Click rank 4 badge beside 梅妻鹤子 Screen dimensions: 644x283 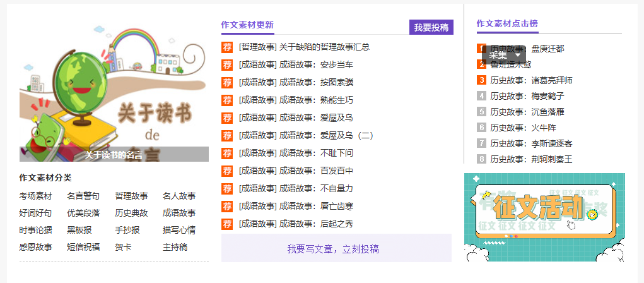click(x=481, y=96)
